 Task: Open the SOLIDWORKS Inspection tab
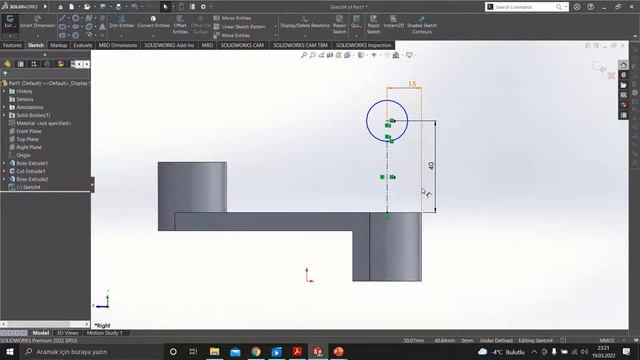tap(364, 45)
